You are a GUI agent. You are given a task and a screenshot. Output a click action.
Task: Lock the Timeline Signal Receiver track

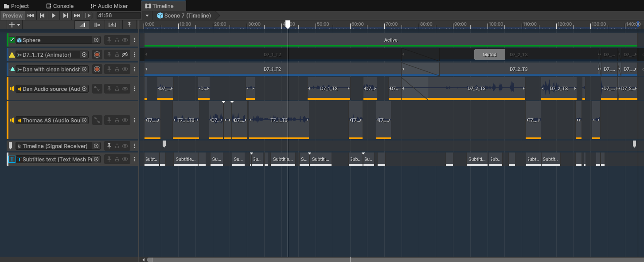pos(117,146)
